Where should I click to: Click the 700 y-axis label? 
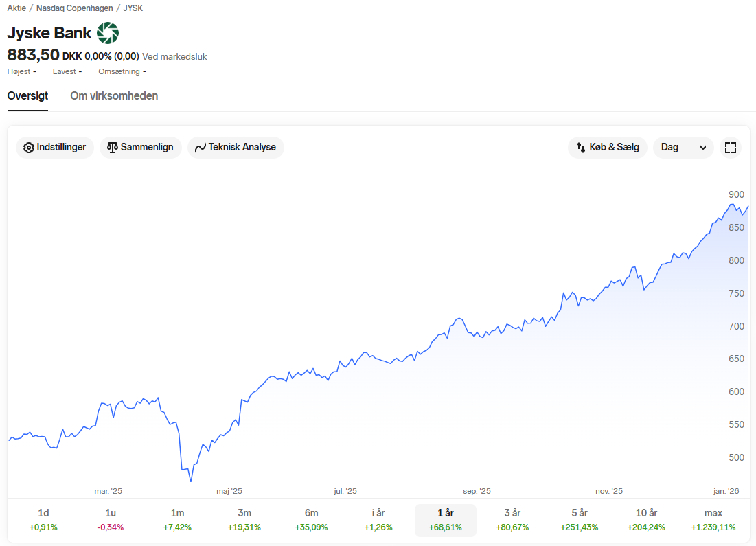coord(736,326)
